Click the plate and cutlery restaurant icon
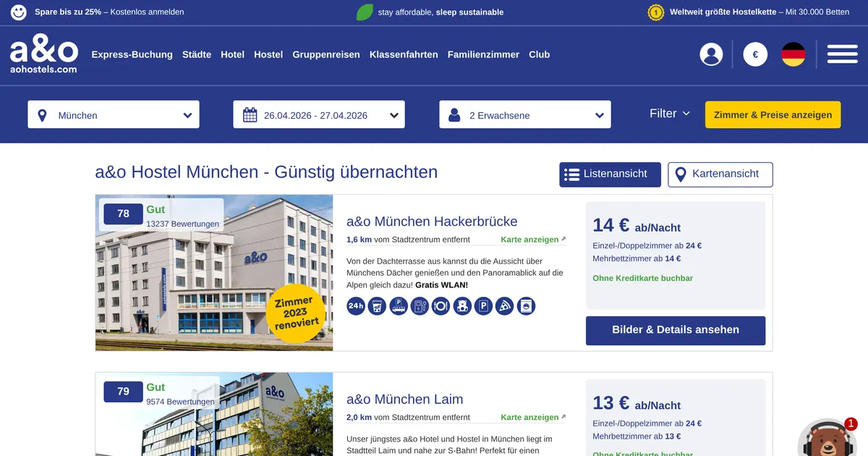Screen dimensions: 868x456 pyautogui.click(x=441, y=306)
